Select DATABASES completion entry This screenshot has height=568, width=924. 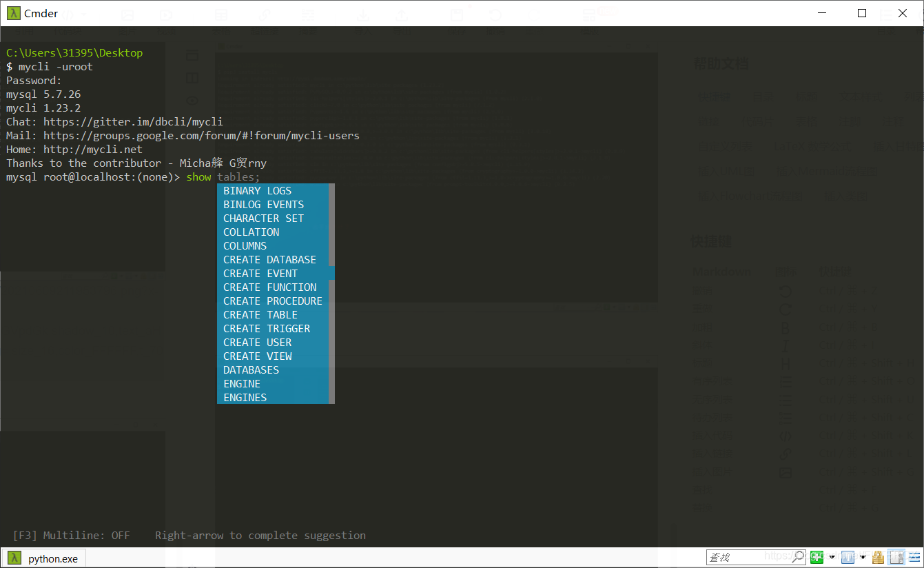point(273,369)
